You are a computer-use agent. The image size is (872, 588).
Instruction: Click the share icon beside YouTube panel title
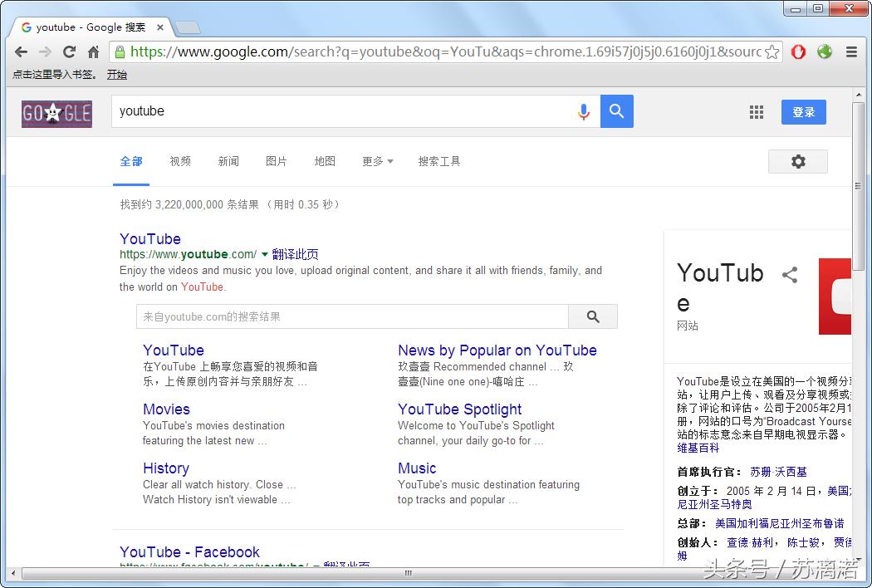coord(790,275)
